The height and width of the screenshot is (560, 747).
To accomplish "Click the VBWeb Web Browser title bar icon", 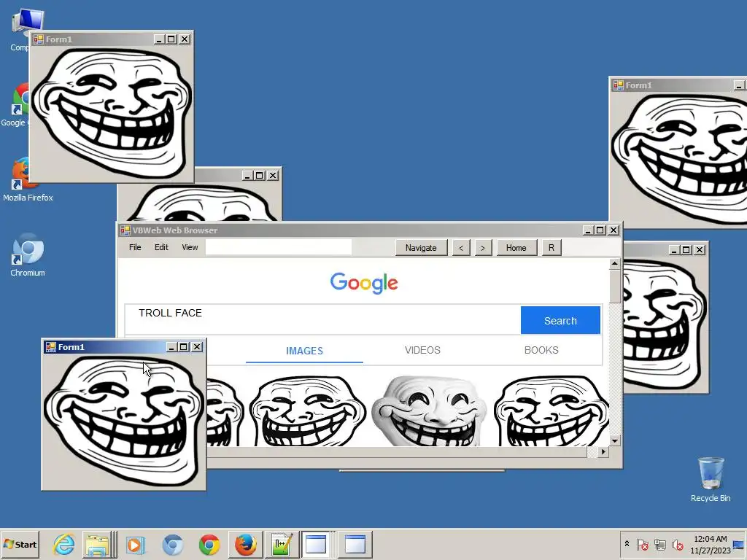I will point(125,230).
